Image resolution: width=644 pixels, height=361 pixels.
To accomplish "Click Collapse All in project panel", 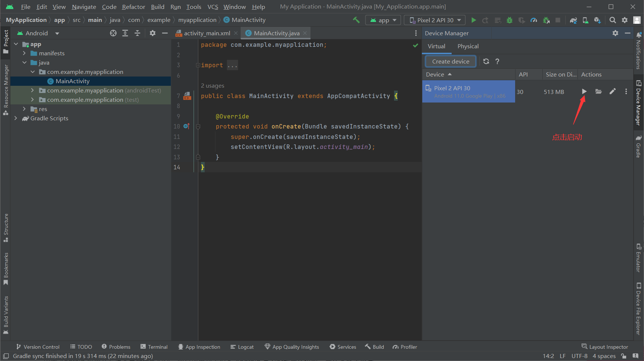I will [137, 33].
